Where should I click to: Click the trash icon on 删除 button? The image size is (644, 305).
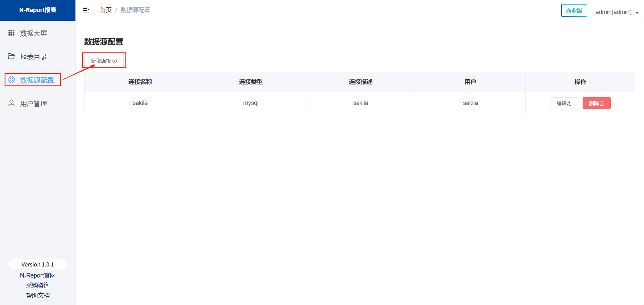tap(602, 104)
